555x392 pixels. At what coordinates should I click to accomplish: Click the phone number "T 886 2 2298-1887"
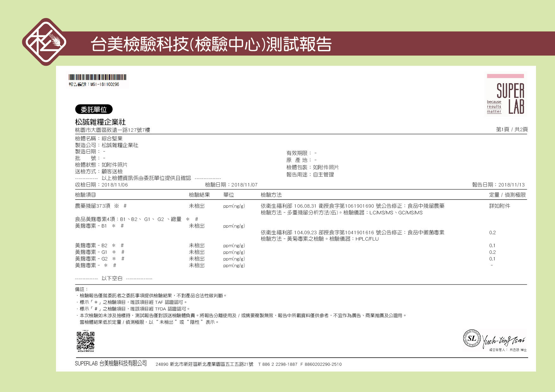[x=278, y=364]
